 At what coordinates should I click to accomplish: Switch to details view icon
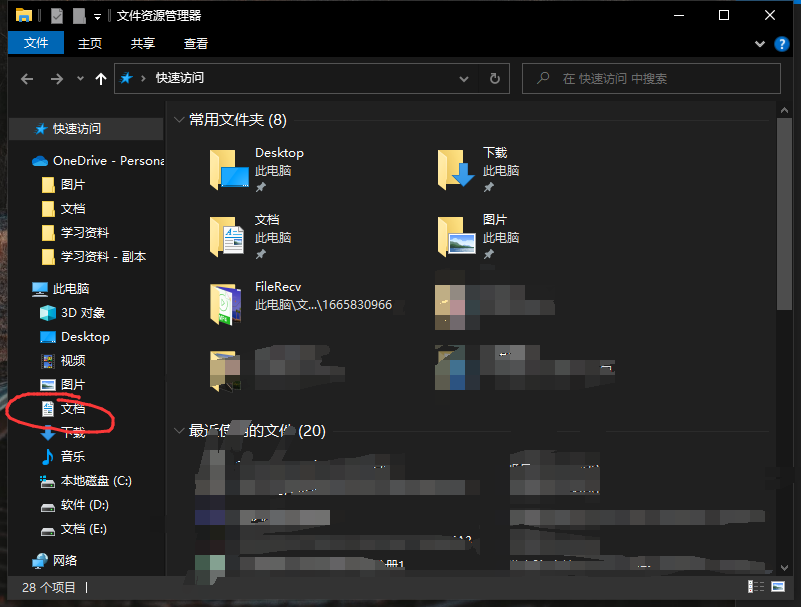(x=753, y=587)
